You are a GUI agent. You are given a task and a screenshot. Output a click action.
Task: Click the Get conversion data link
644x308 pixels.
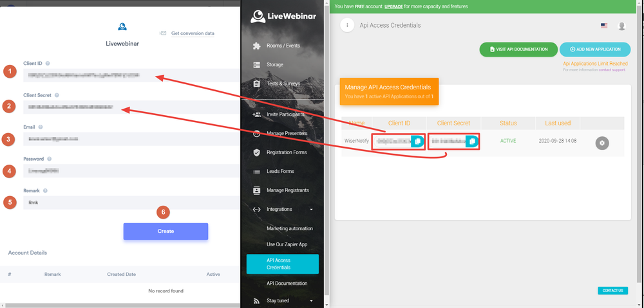point(193,33)
